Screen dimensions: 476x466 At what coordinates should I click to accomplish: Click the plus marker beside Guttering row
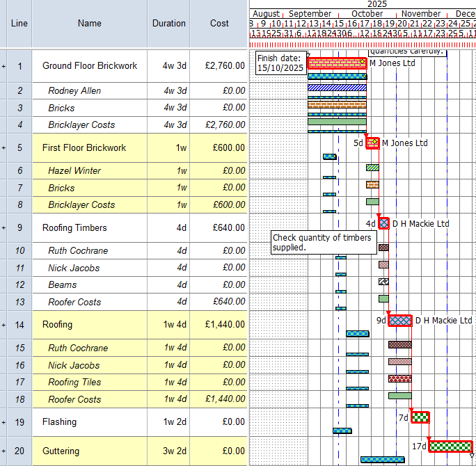(4, 451)
